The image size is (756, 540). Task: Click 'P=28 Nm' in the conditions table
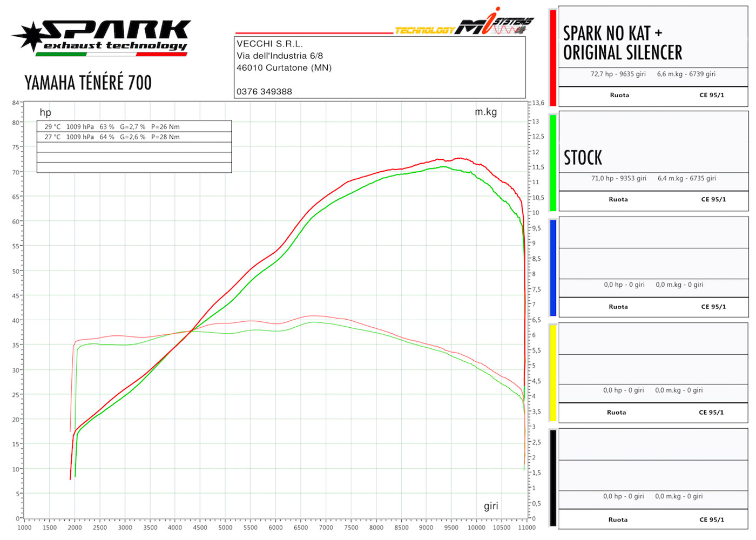(165, 137)
